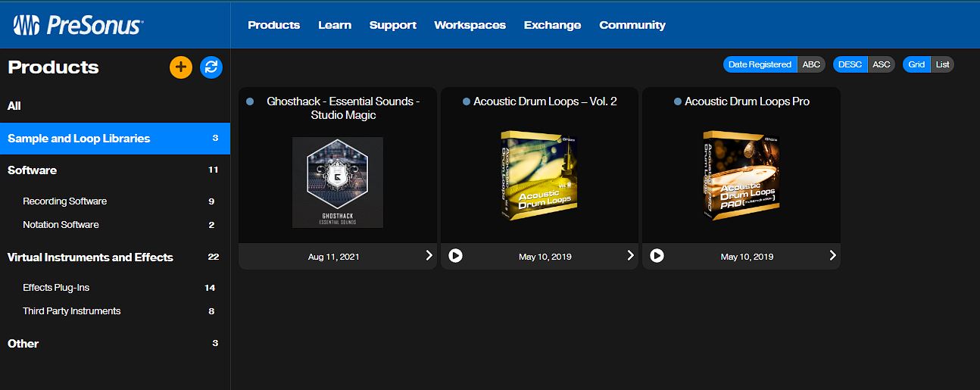This screenshot has width=980, height=390.
Task: Open details arrow on Ghosthack Essential Sounds card
Action: pyautogui.click(x=429, y=256)
